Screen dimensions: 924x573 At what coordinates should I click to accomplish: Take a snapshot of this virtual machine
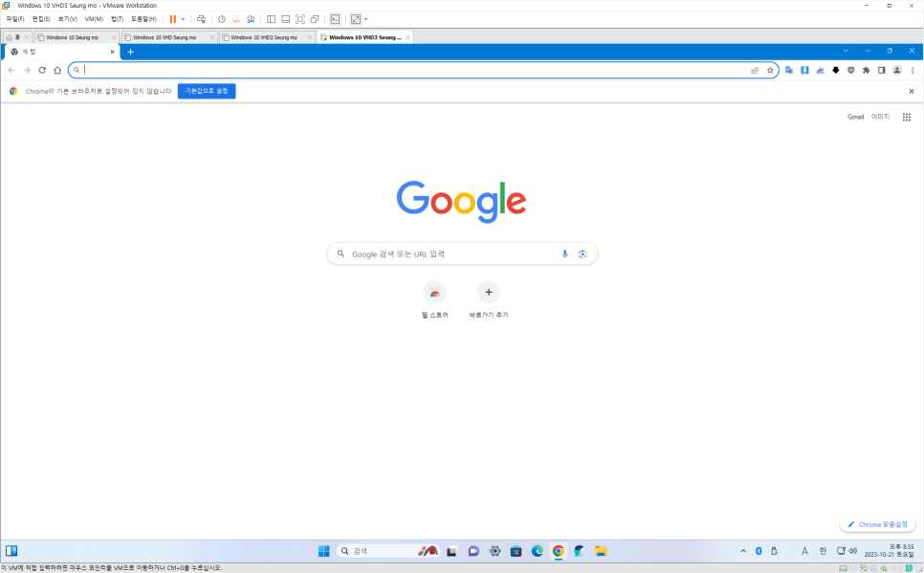pos(222,19)
